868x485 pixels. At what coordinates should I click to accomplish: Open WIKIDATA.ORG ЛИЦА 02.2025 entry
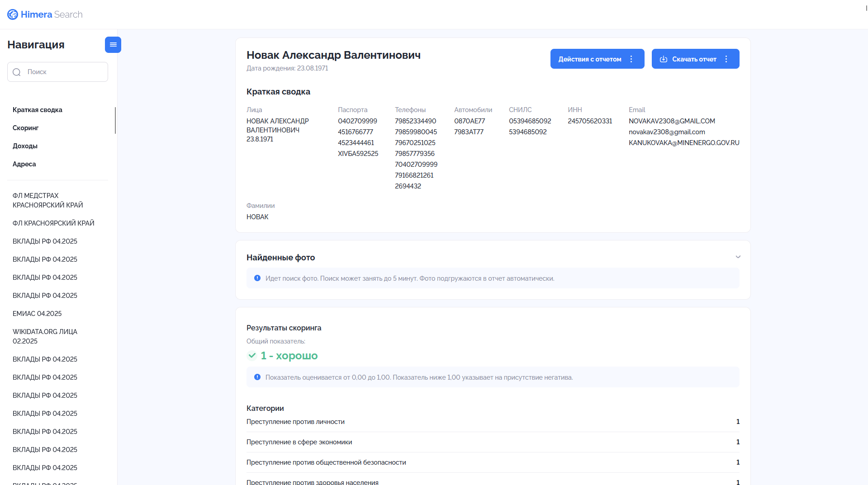[45, 336]
